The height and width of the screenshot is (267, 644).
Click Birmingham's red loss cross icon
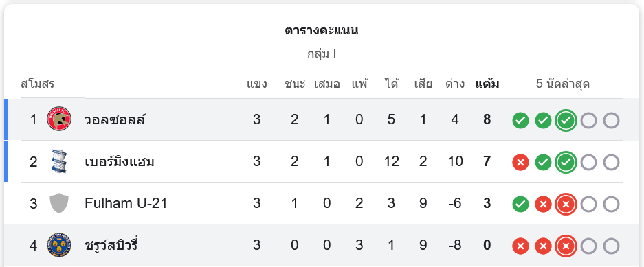coord(520,163)
